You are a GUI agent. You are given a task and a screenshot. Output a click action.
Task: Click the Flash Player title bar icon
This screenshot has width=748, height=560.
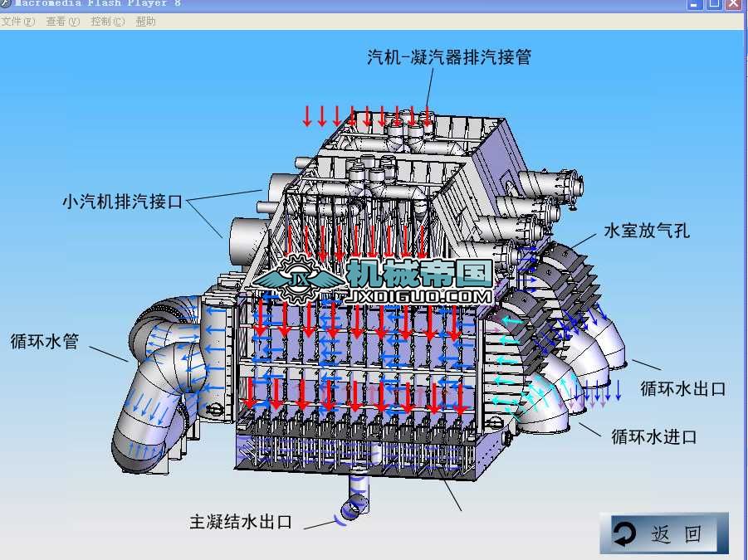7,3
